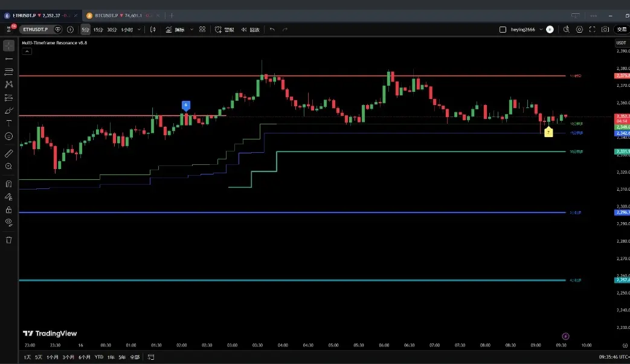Open go-to-date calendar icon

tap(151, 357)
